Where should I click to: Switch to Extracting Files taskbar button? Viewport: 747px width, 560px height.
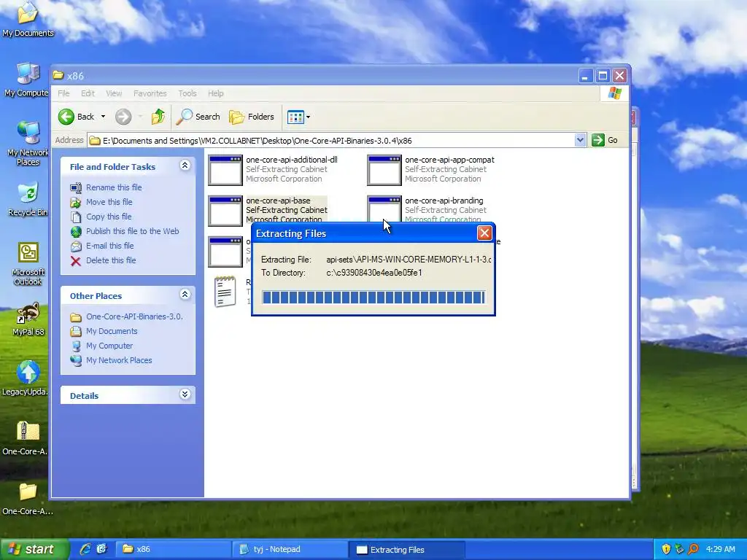tap(406, 550)
